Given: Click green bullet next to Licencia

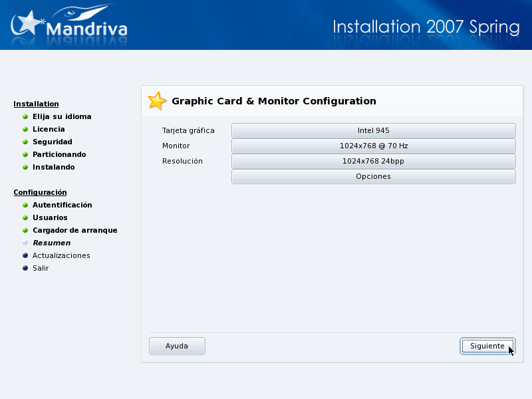Looking at the screenshot, I should tap(25, 130).
